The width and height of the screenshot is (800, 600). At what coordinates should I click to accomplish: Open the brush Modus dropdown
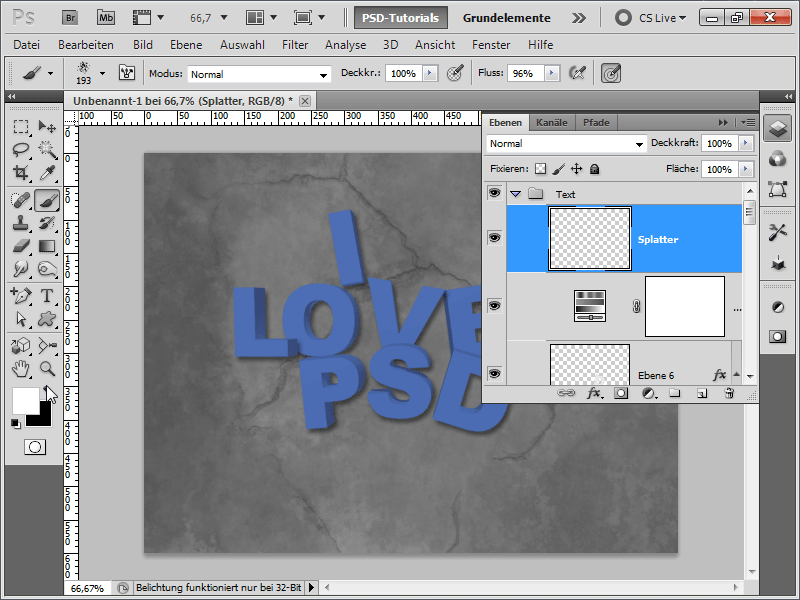[259, 74]
